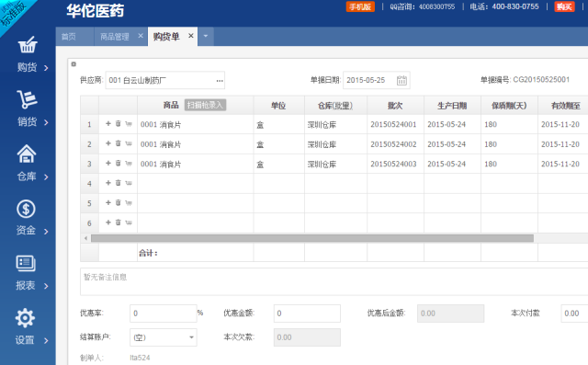The image size is (588, 365).
Task: Click the 单据日期 date field
Action: [377, 80]
